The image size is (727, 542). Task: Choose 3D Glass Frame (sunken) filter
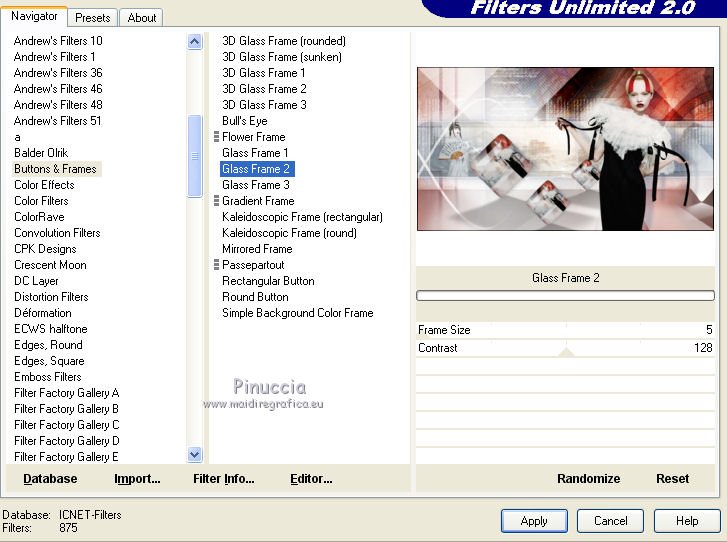pyautogui.click(x=282, y=57)
